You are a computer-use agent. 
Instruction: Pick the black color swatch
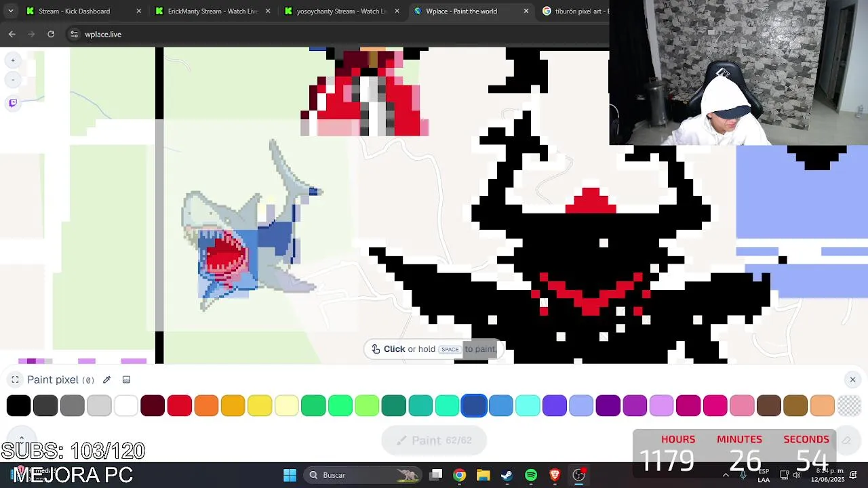pyautogui.click(x=19, y=405)
